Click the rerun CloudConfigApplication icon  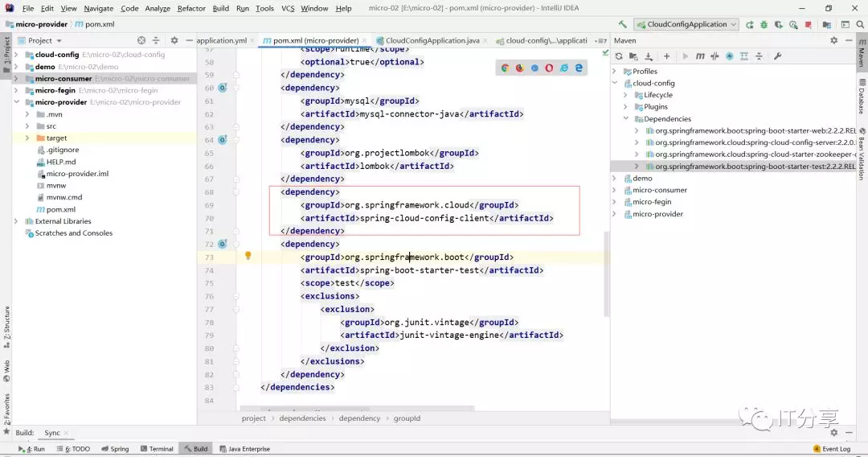tap(750, 24)
